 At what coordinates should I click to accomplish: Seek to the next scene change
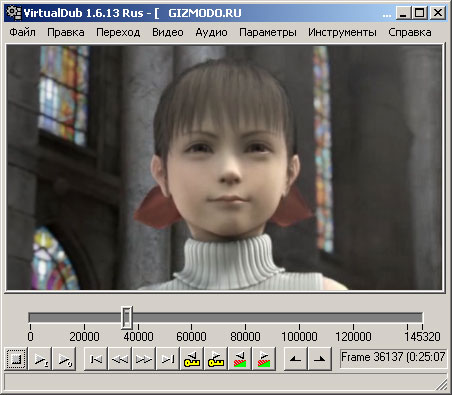(264, 359)
